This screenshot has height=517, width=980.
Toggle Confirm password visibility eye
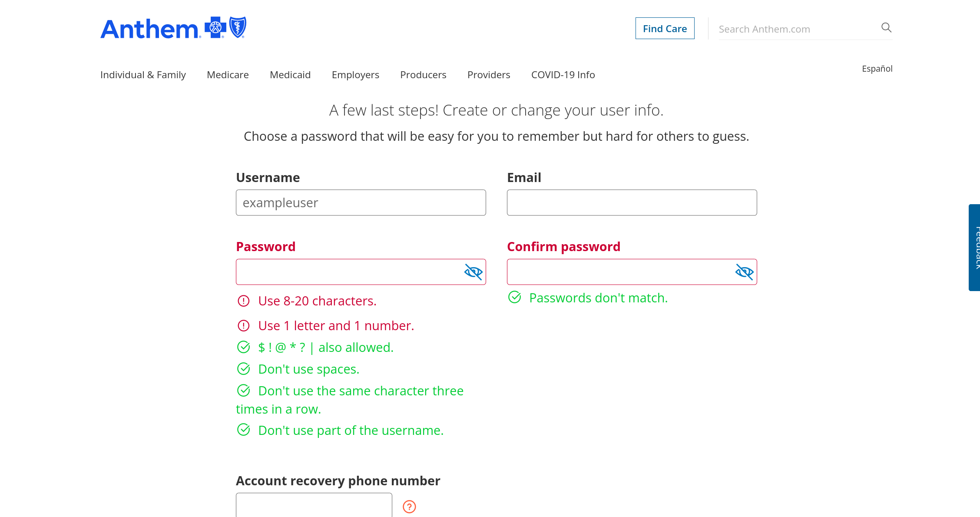tap(744, 272)
